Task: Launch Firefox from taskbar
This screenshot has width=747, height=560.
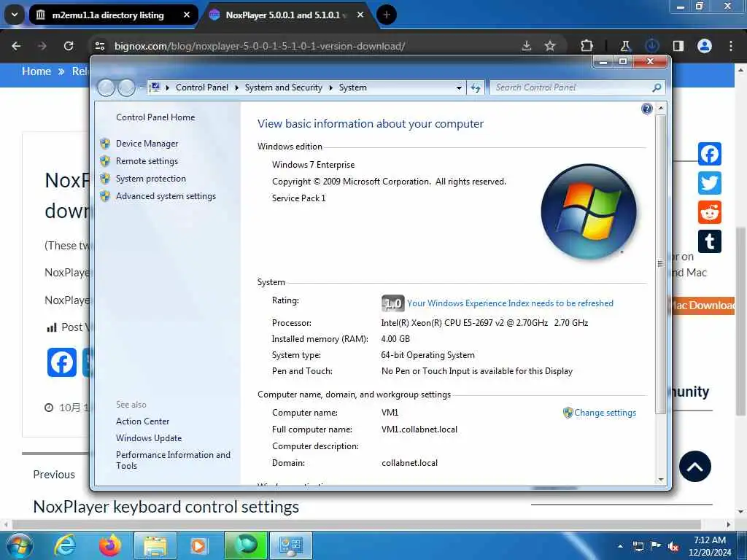Action: [x=110, y=545]
